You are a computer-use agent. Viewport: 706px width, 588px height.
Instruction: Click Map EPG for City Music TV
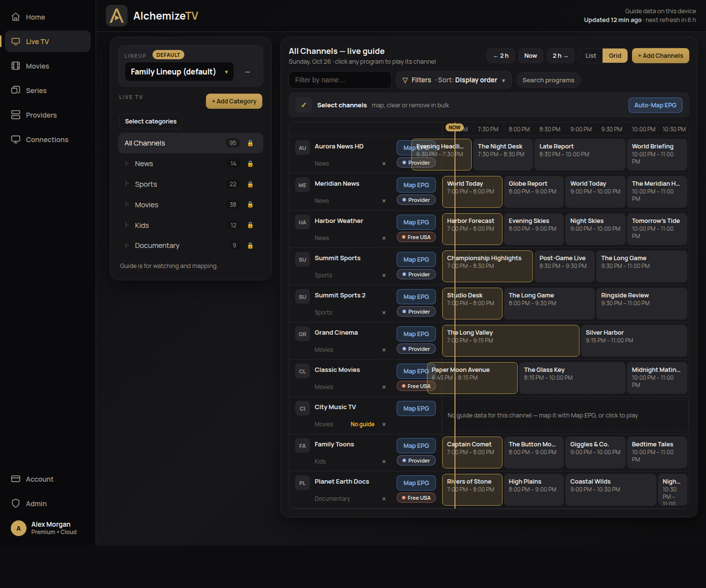(416, 408)
